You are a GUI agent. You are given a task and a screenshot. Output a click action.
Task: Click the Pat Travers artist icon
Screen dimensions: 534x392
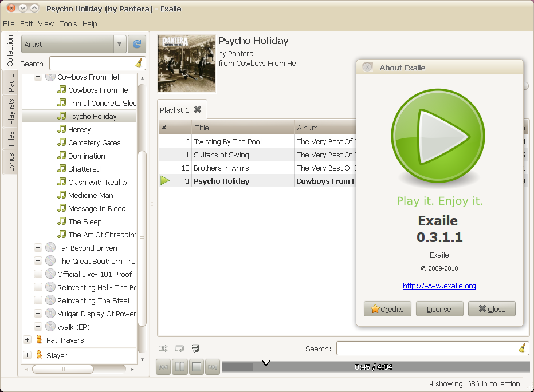(39, 339)
